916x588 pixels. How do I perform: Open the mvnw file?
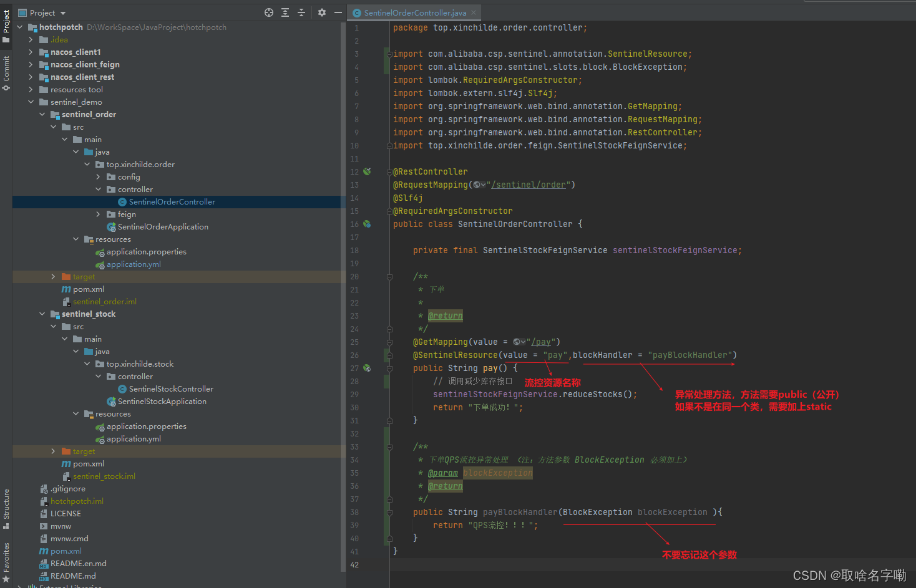click(x=61, y=526)
